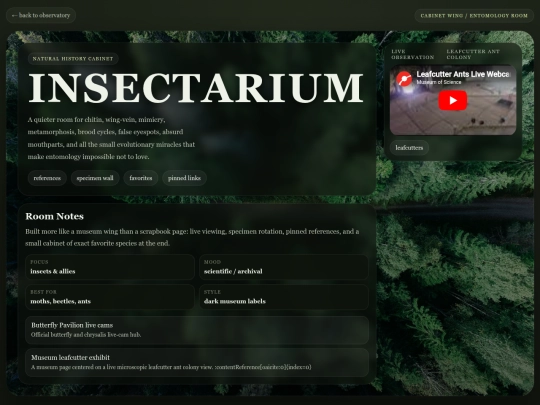
Task: Open Butterfly Pavilion live cams link
Action: (x=197, y=330)
